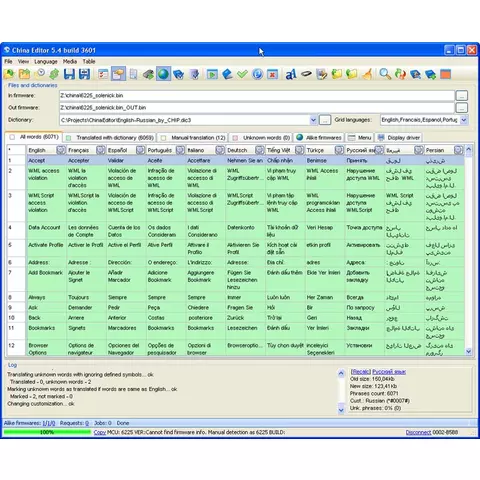Open the Español column filter button
This screenshot has height=480, width=480.
(x=140, y=150)
